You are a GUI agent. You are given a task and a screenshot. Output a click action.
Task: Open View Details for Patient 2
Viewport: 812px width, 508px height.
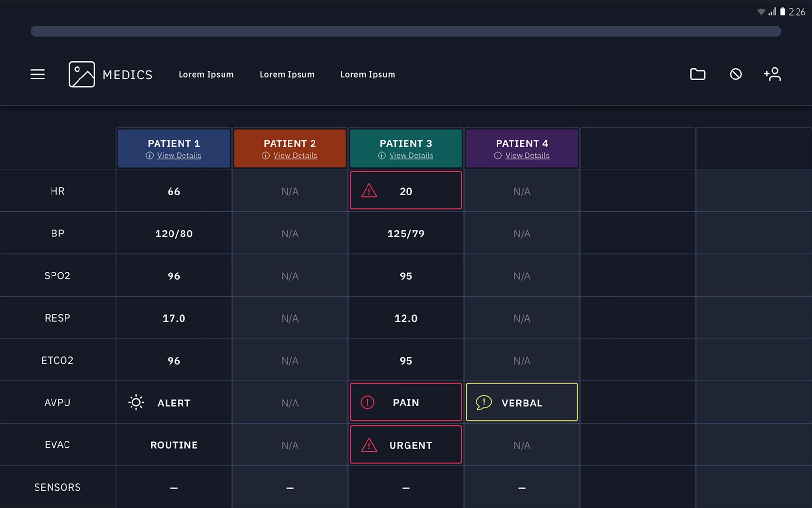[295, 156]
